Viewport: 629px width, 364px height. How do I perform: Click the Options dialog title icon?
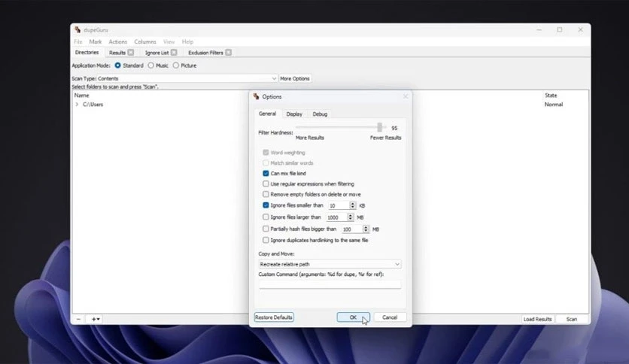257,96
